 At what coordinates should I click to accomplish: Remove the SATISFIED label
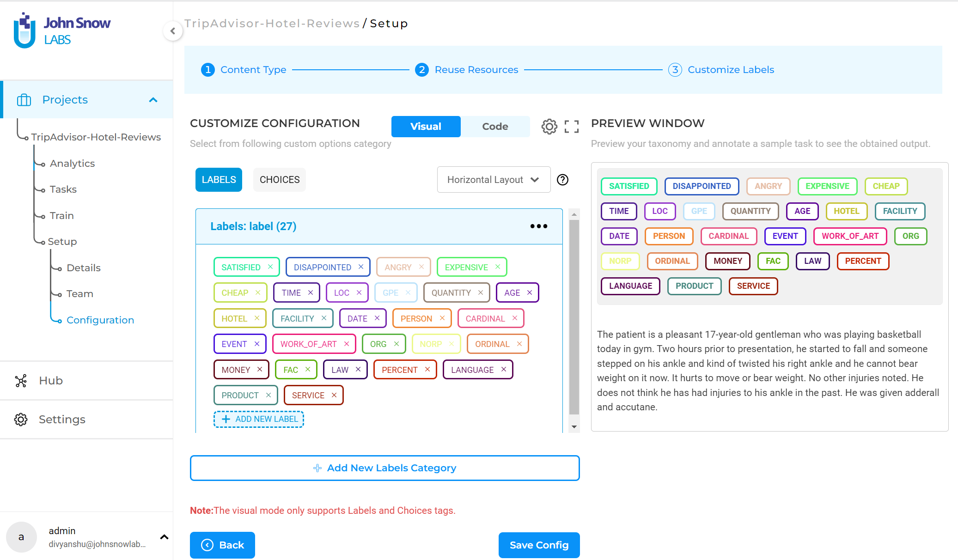[270, 267]
